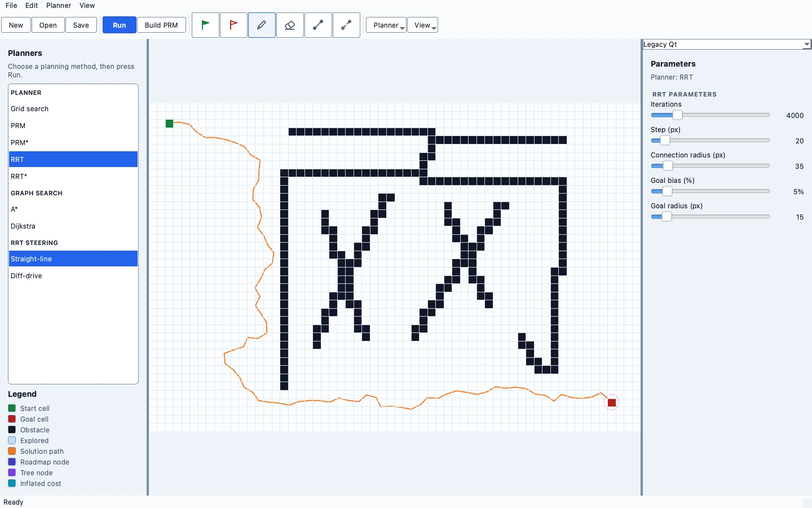Select Dijkstra graph search option
The height and width of the screenshot is (508, 812).
(73, 226)
